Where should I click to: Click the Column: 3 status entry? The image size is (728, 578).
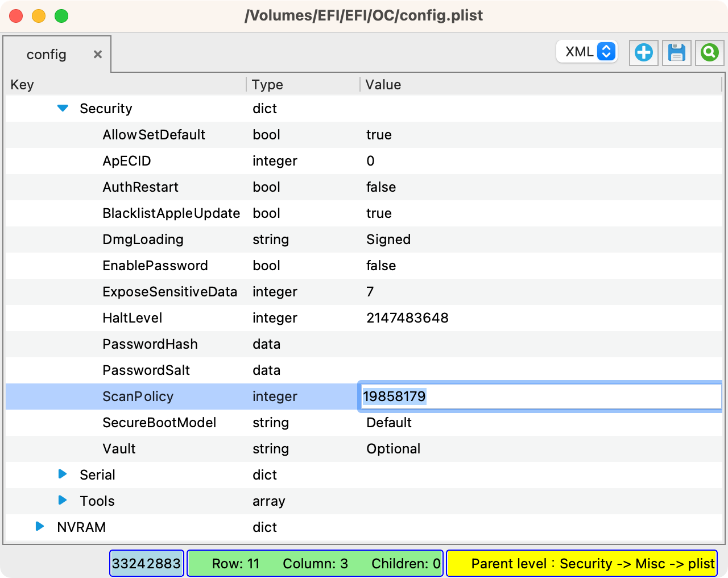(315, 564)
